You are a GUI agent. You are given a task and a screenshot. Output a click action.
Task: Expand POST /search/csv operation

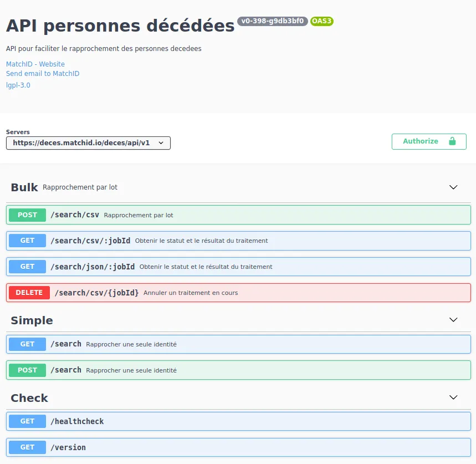coord(238,215)
